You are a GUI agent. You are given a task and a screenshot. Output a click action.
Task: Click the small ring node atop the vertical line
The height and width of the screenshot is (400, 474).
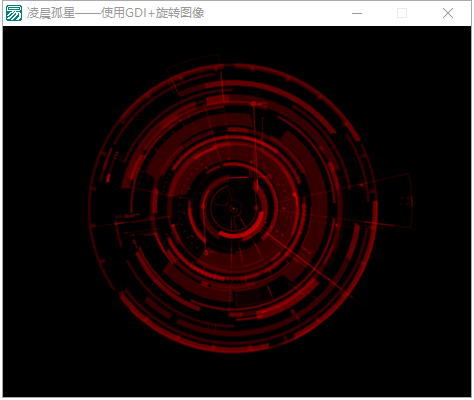tap(253, 104)
